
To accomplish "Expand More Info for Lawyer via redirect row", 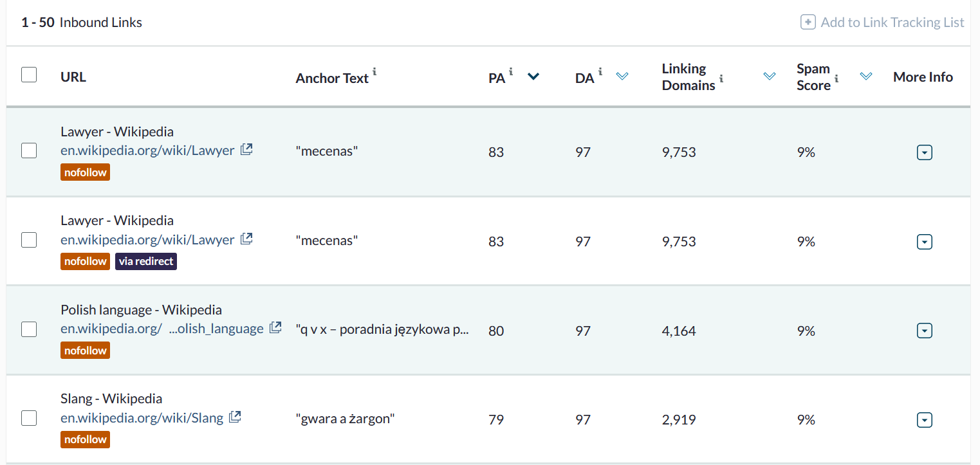I will pyautogui.click(x=924, y=242).
